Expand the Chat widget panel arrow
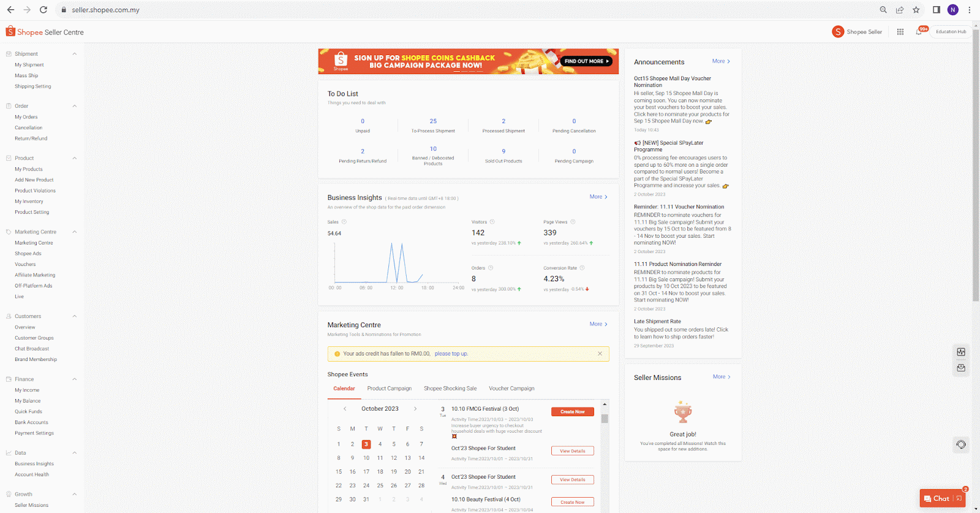Viewport: 980px width, 513px height. click(959, 498)
